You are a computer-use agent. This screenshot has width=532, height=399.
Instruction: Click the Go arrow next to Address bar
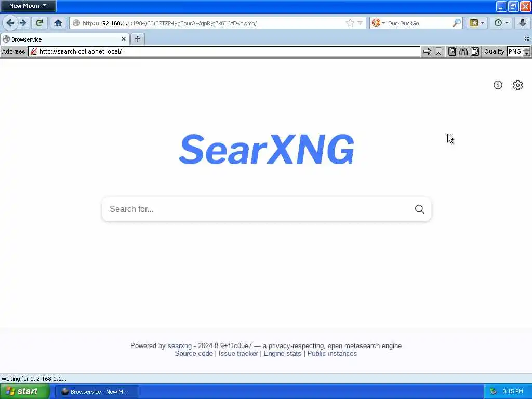coord(427,51)
